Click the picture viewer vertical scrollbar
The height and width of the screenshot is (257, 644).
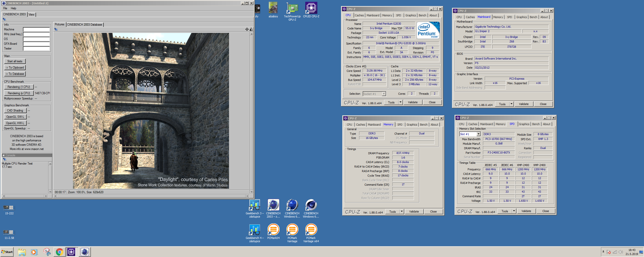pyautogui.click(x=251, y=113)
